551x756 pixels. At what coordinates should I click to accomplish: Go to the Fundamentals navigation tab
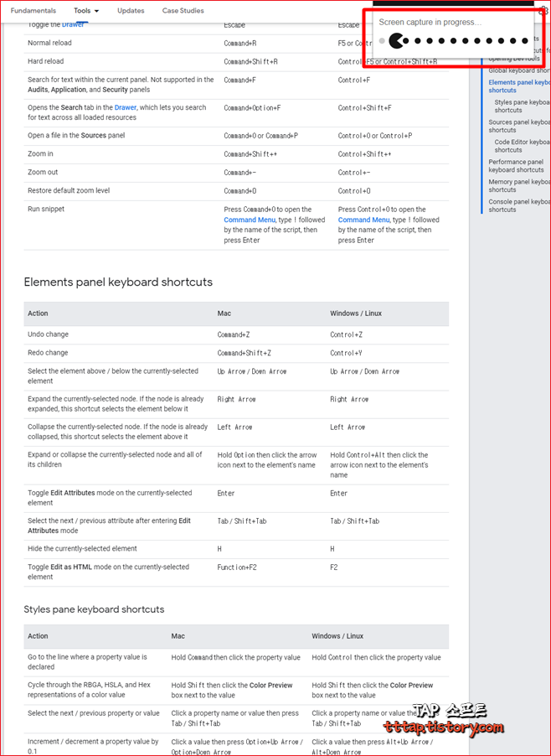[33, 11]
